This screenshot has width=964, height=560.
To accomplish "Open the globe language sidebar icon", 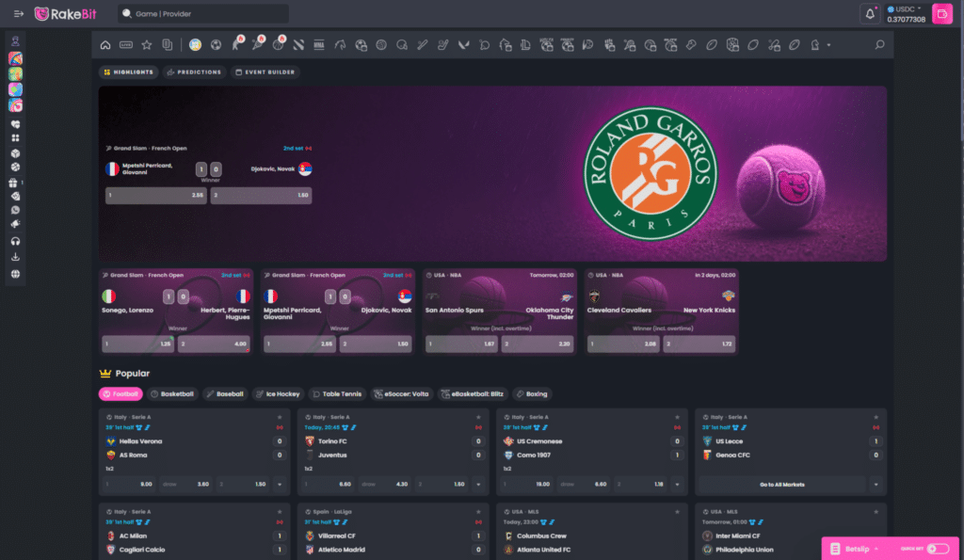I will (x=15, y=274).
